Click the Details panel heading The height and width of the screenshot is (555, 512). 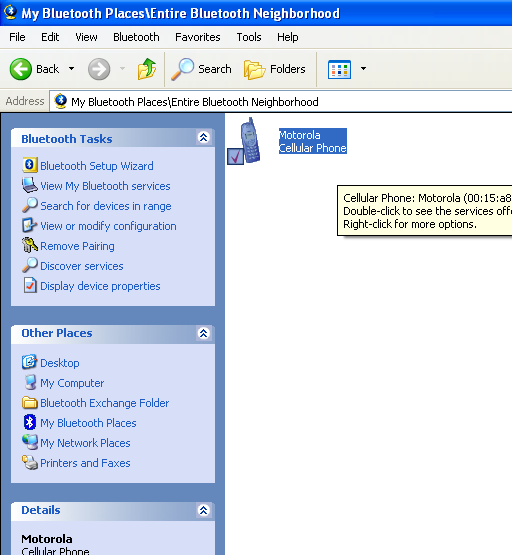[x=41, y=510]
